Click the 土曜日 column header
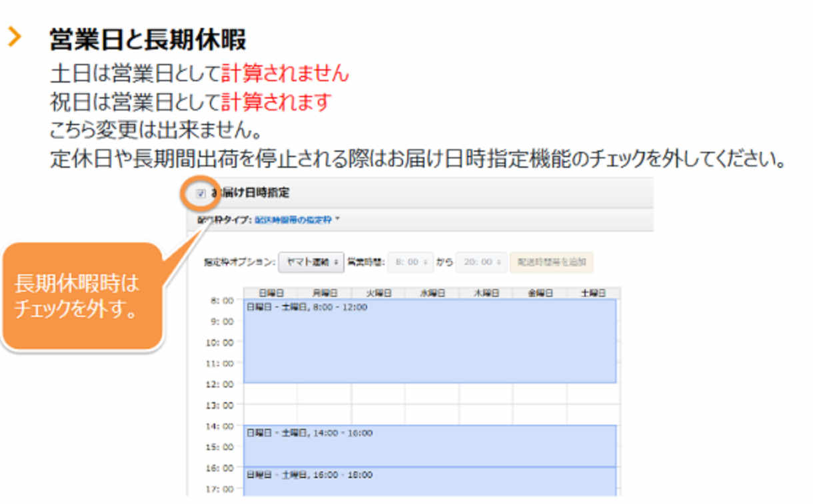 (x=593, y=293)
